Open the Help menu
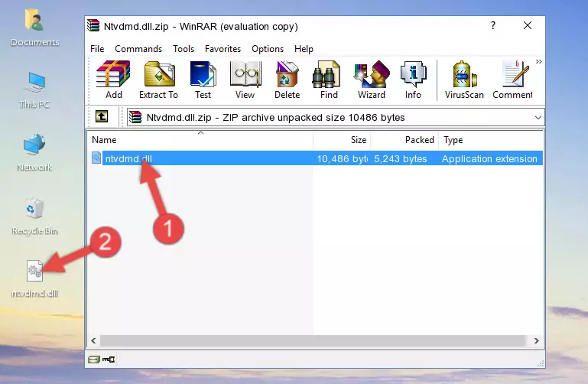The height and width of the screenshot is (384, 588). coord(304,49)
